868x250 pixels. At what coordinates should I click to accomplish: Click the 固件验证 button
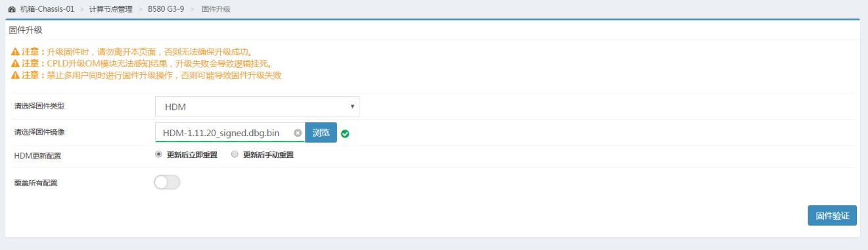point(832,215)
